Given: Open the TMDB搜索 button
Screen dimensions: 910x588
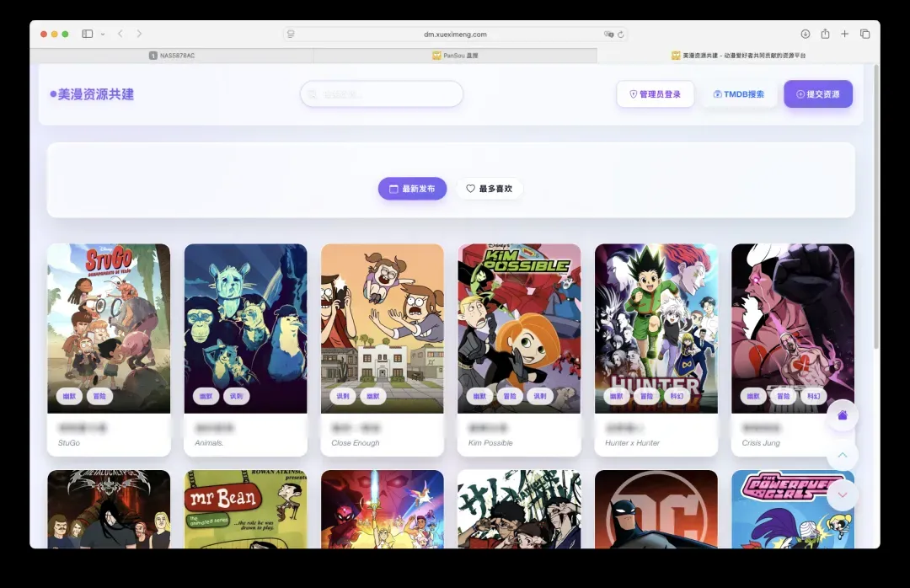Looking at the screenshot, I should (739, 94).
